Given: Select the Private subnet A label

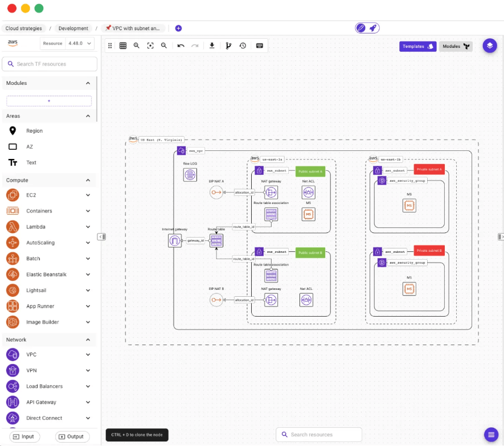Looking at the screenshot, I should [x=429, y=170].
